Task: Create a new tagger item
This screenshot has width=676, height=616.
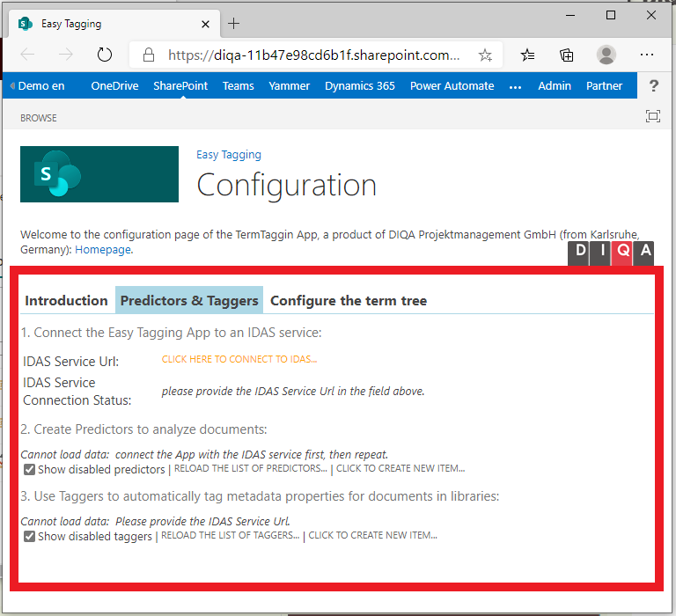Action: (372, 536)
